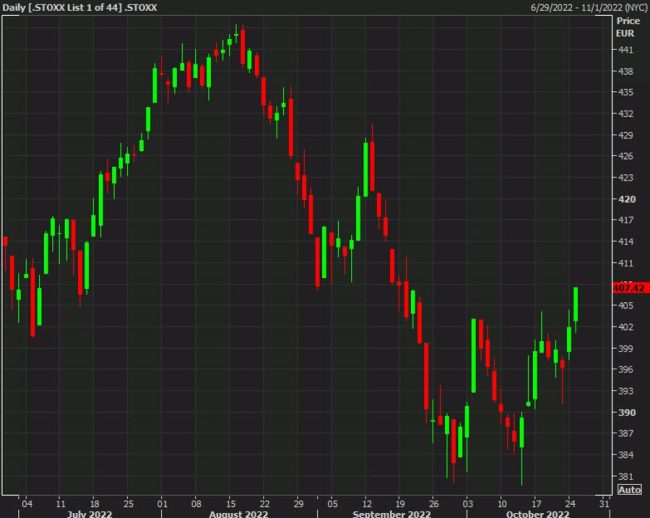This screenshot has width=650, height=518.
Task: Click the rightmost green candlestick near 407
Action: 576,304
